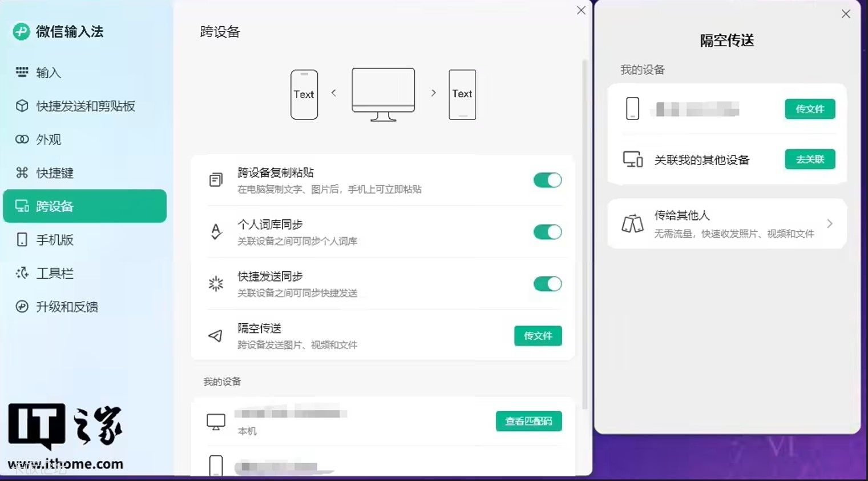
Task: Open the 传给其他人 card
Action: [x=727, y=224]
